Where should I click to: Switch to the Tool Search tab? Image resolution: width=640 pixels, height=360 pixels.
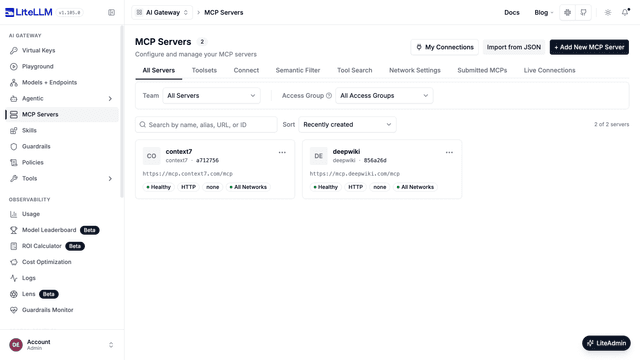point(355,70)
